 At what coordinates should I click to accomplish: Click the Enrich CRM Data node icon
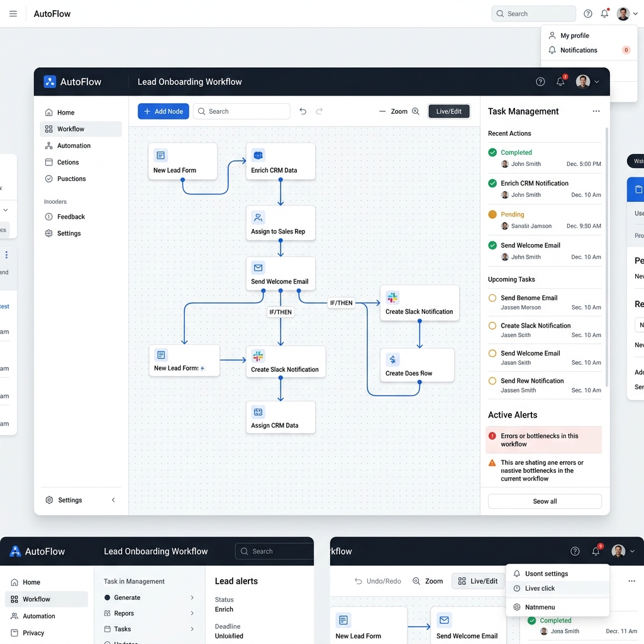point(258,155)
